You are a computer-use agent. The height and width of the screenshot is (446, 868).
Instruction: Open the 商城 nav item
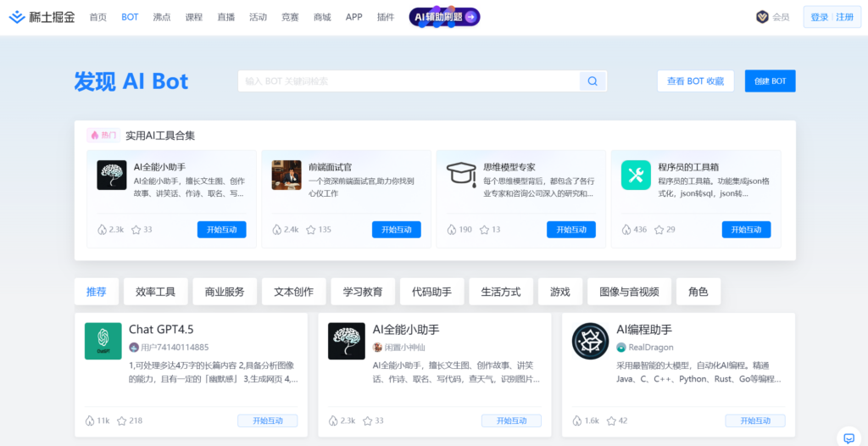tap(322, 17)
